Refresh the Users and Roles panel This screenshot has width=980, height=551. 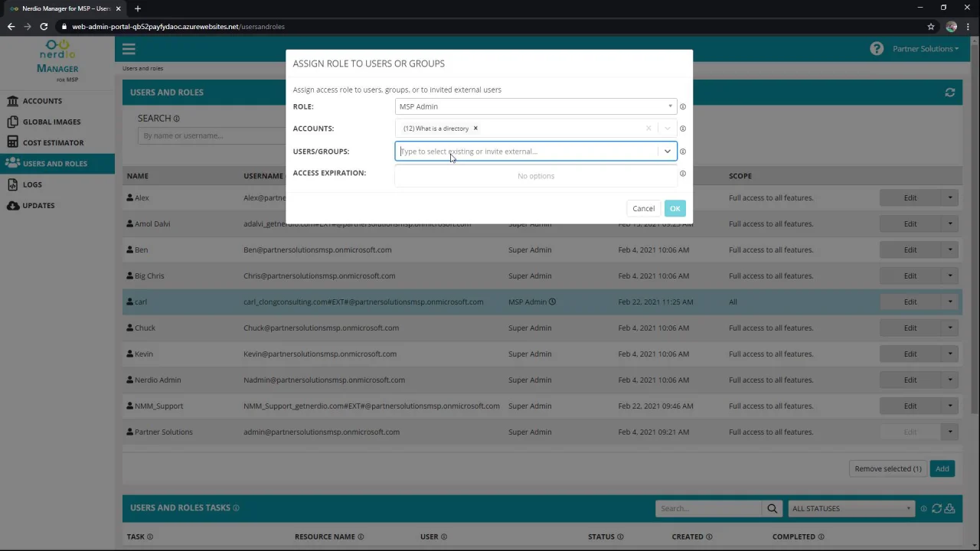coord(950,93)
